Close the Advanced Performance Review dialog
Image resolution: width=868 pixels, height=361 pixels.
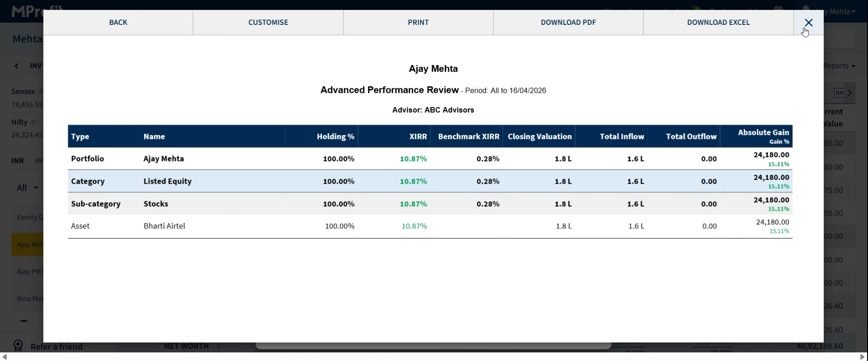(x=808, y=23)
